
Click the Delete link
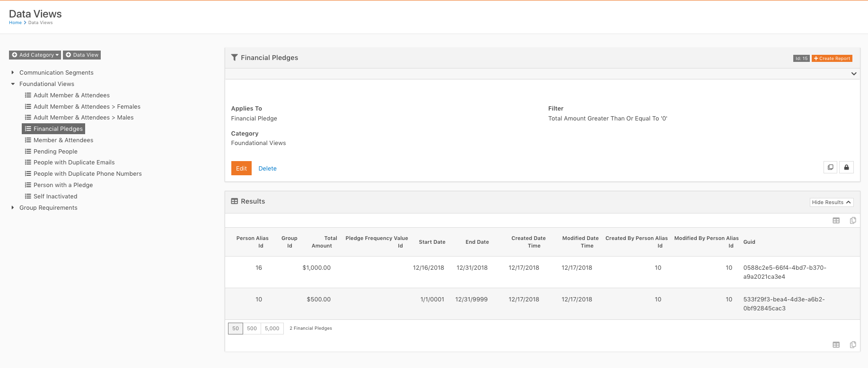pyautogui.click(x=267, y=168)
